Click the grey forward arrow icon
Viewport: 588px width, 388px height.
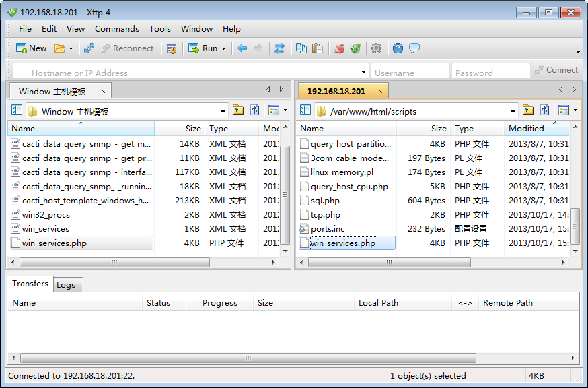pos(258,48)
